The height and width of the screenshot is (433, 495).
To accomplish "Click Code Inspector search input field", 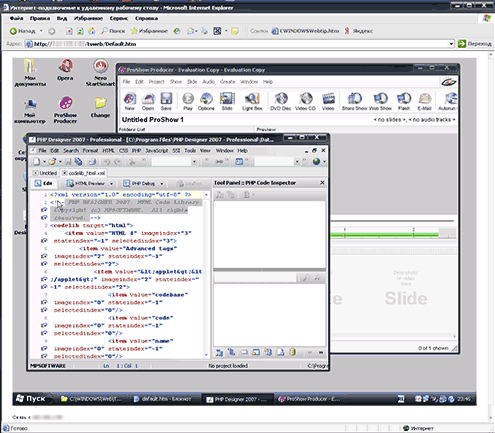I will (x=255, y=277).
